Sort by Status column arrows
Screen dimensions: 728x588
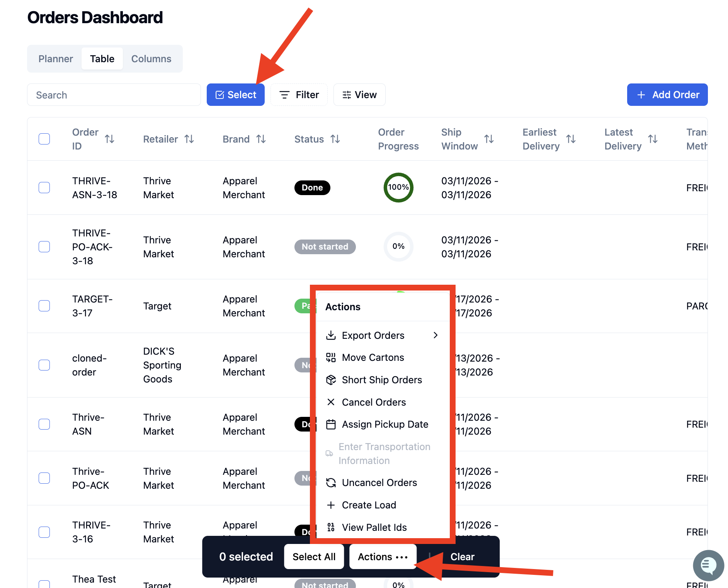click(335, 139)
